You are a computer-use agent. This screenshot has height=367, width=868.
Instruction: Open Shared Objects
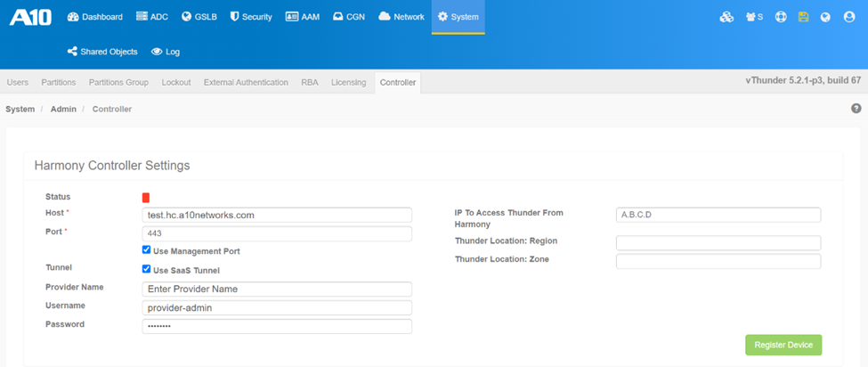click(x=102, y=52)
